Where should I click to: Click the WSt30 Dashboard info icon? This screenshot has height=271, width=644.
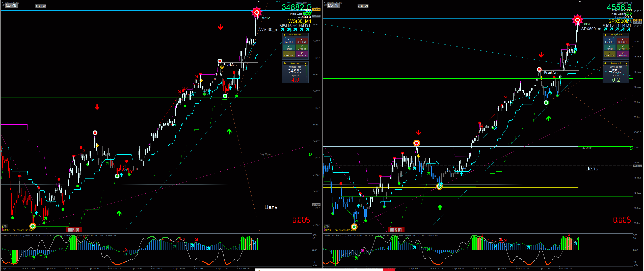[284, 63]
